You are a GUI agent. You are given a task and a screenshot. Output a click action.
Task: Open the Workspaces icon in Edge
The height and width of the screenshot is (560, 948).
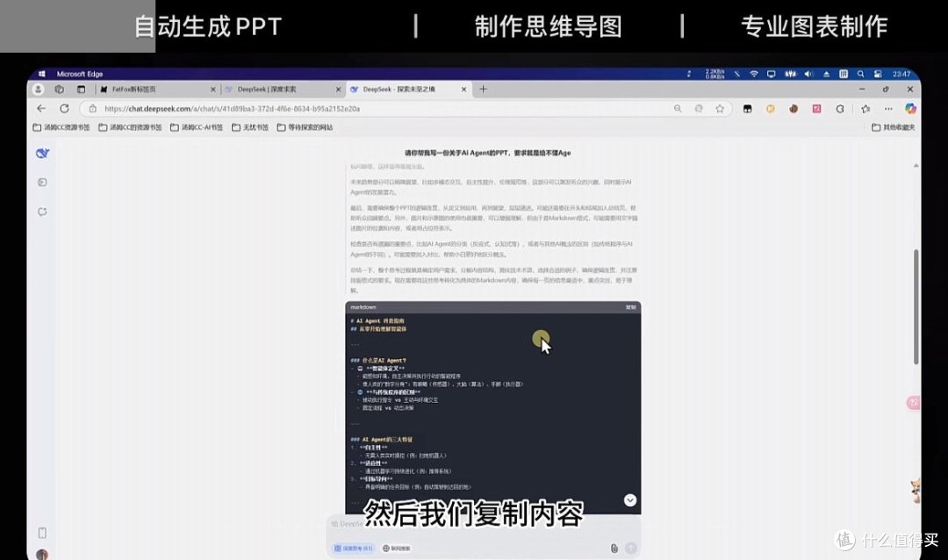click(60, 90)
